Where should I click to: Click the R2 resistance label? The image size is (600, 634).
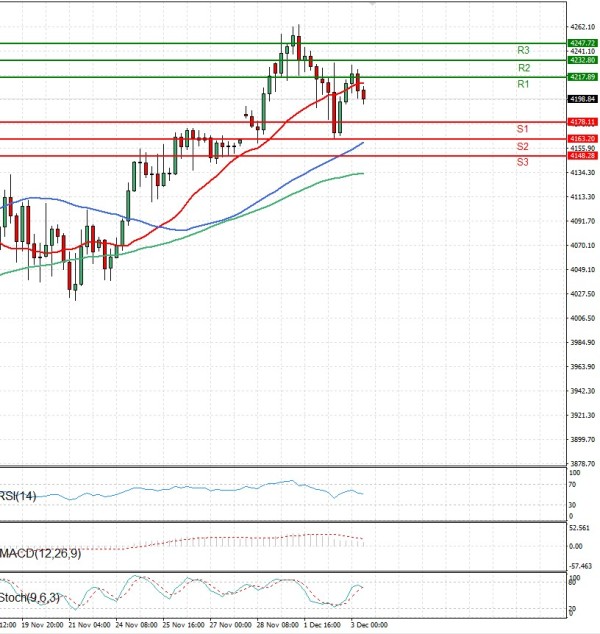click(523, 67)
